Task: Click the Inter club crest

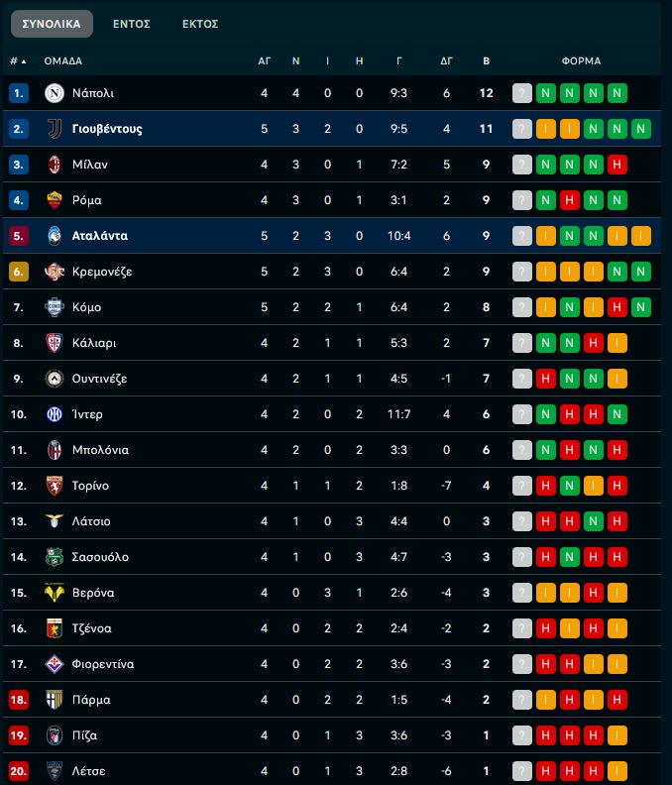Action: pos(55,414)
